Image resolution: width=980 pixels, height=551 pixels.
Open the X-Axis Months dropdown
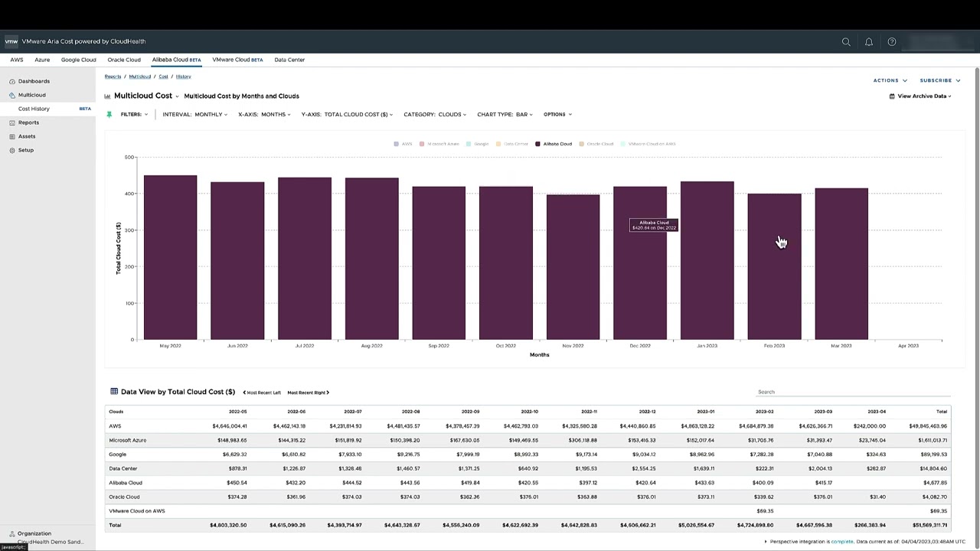(x=264, y=114)
